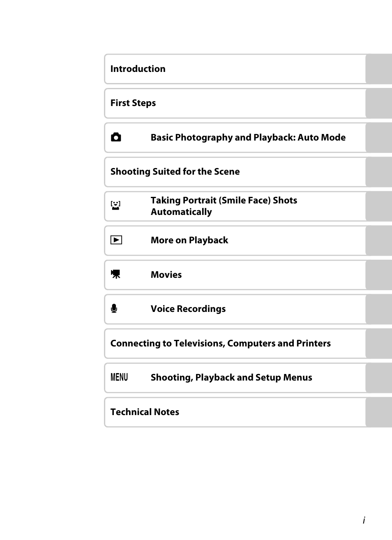Screen dimensions: 392x540
Task: Click the playback triangle icon
Action: [x=116, y=240]
